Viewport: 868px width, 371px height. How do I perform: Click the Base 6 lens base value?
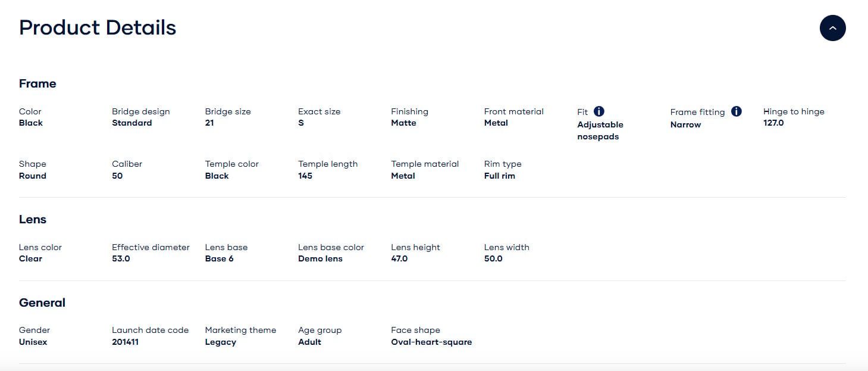click(x=220, y=258)
